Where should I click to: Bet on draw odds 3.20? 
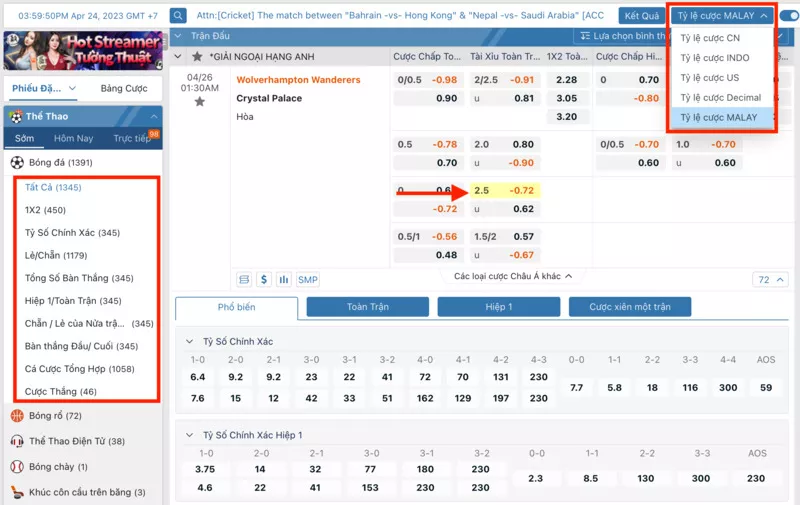(567, 117)
